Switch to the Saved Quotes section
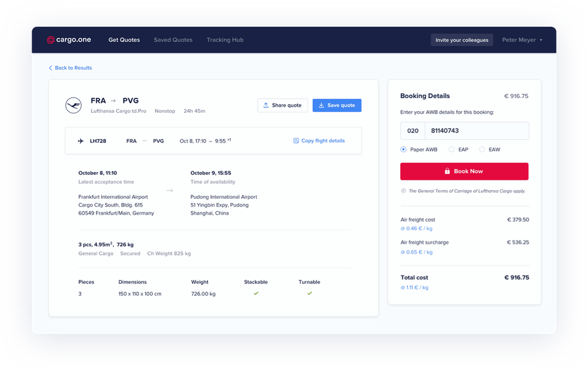This screenshot has width=588, height=371. point(173,40)
